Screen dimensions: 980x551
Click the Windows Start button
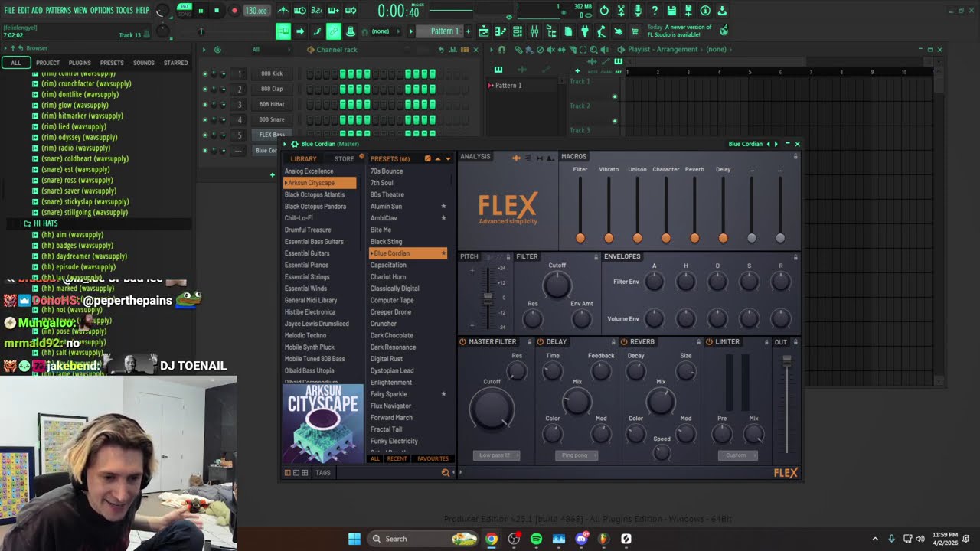pyautogui.click(x=354, y=539)
